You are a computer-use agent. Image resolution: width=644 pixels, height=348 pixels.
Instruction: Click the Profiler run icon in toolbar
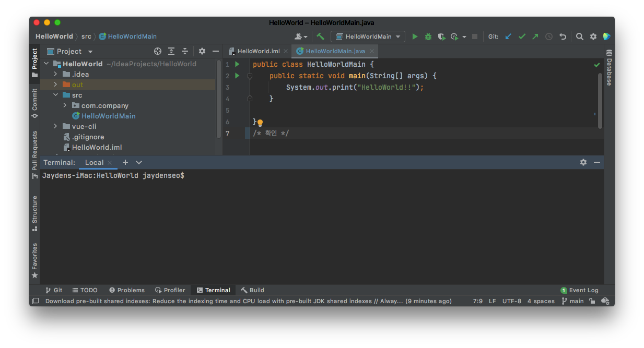coord(454,37)
